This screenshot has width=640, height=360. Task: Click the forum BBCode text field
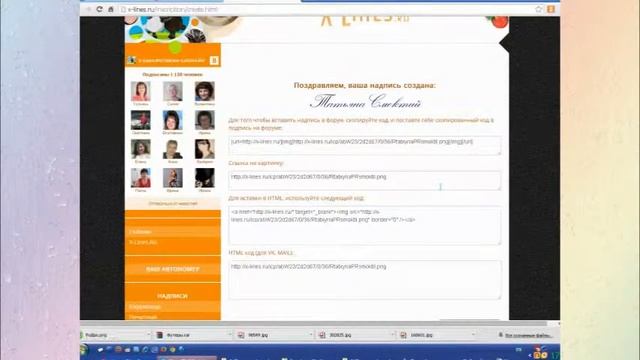(x=364, y=146)
